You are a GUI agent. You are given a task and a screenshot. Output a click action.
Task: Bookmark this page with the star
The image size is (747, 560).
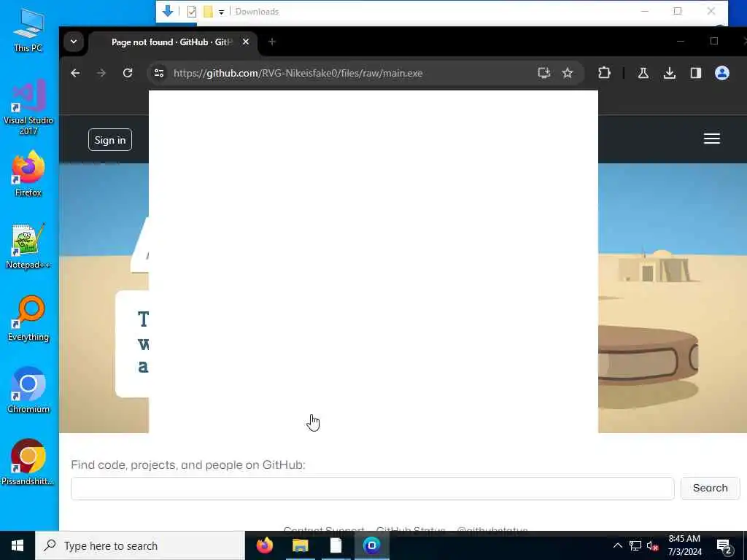pyautogui.click(x=567, y=73)
